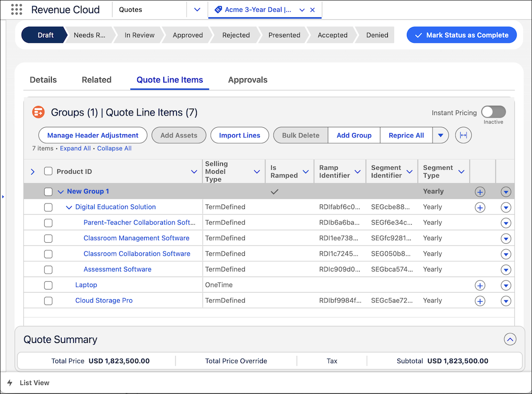Click the lightning bolt List View icon
The height and width of the screenshot is (394, 532).
pyautogui.click(x=10, y=383)
